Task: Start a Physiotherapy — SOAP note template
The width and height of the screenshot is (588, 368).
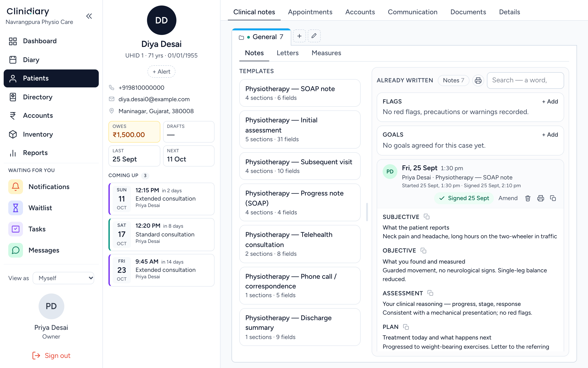Action: click(x=300, y=93)
